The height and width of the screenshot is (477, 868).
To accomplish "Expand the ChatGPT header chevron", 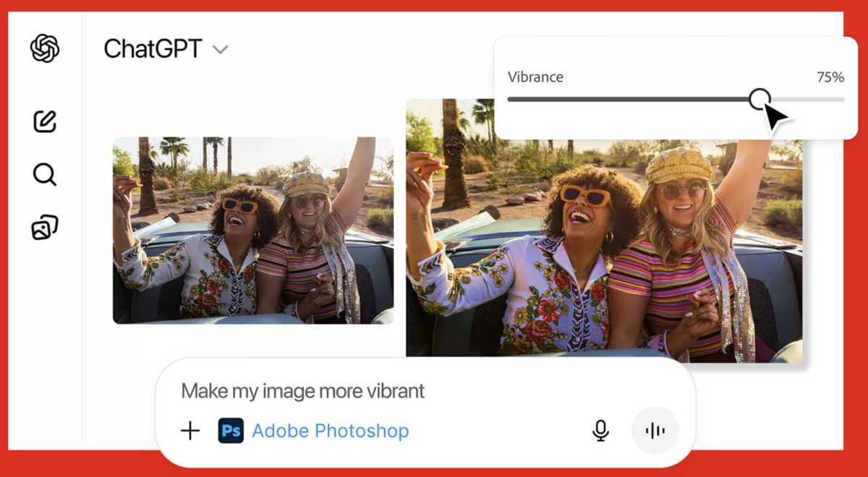I will pyautogui.click(x=219, y=49).
